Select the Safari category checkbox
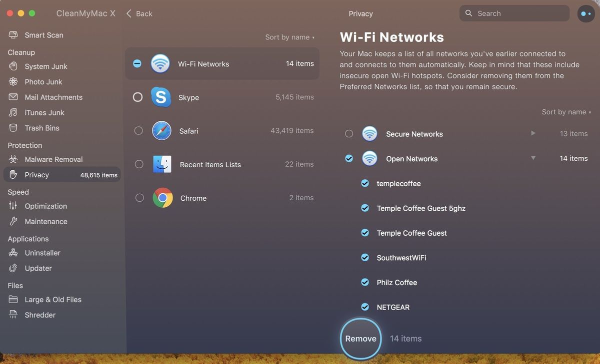The width and height of the screenshot is (600, 364). tap(138, 131)
